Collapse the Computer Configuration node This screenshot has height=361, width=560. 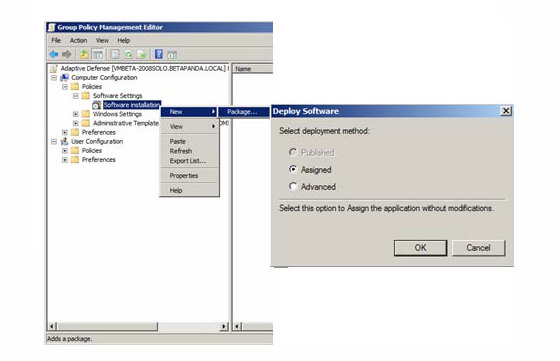pyautogui.click(x=54, y=77)
